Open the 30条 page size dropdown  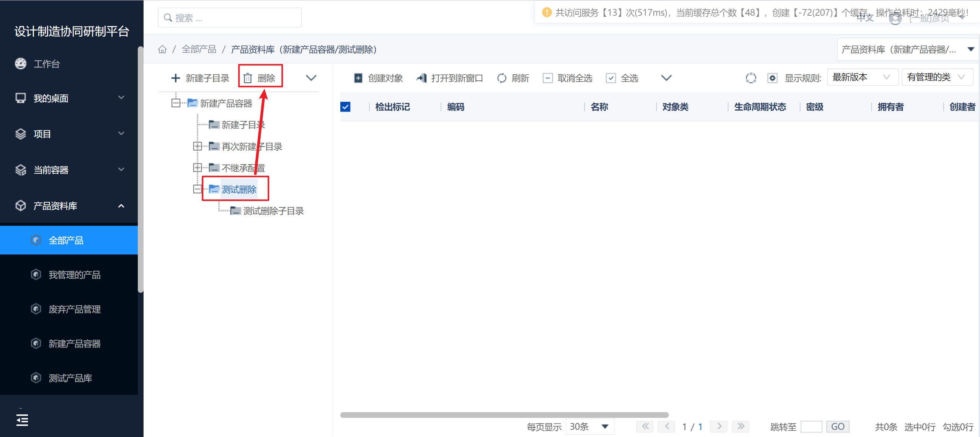[590, 426]
